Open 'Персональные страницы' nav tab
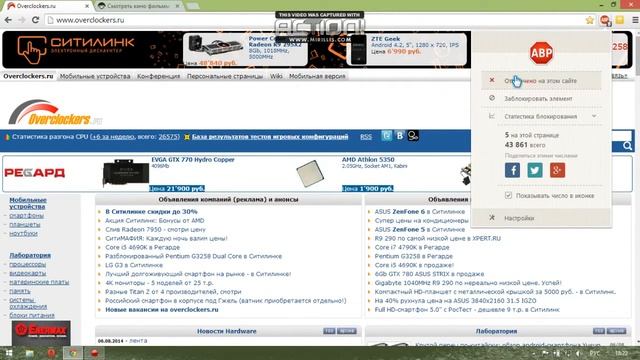The image size is (640, 360). pos(225,76)
